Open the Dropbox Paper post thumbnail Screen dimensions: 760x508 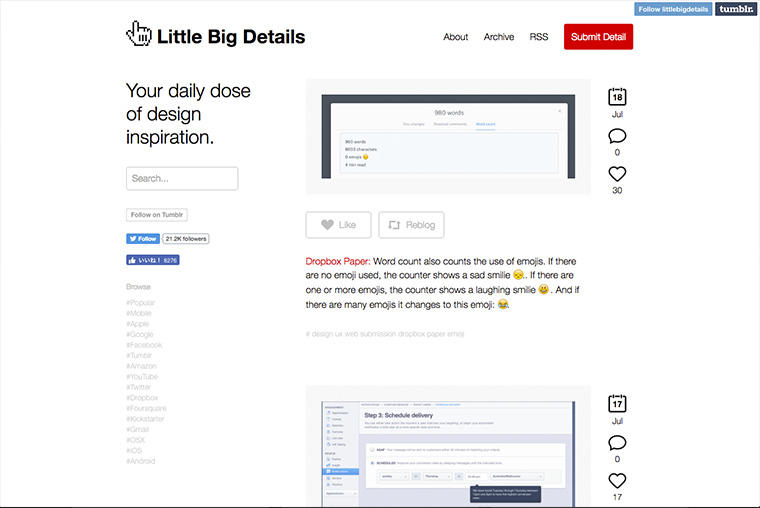click(x=448, y=136)
